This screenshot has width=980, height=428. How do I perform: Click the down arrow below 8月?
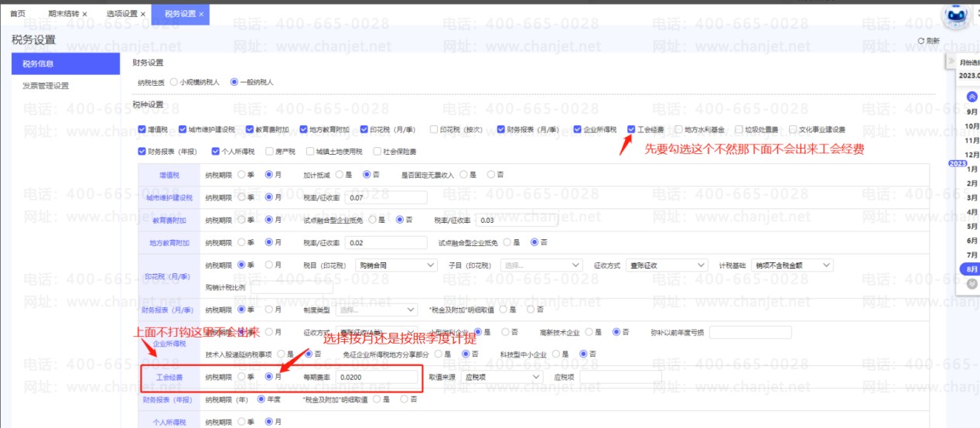[971, 284]
